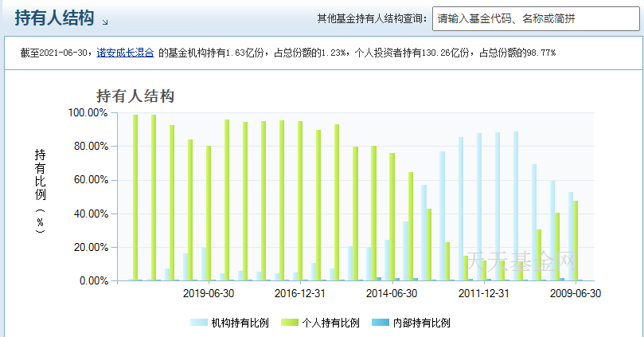Select the 2019-06-30 x-axis date label
Viewport: 644px width, 337px height.
tap(209, 293)
